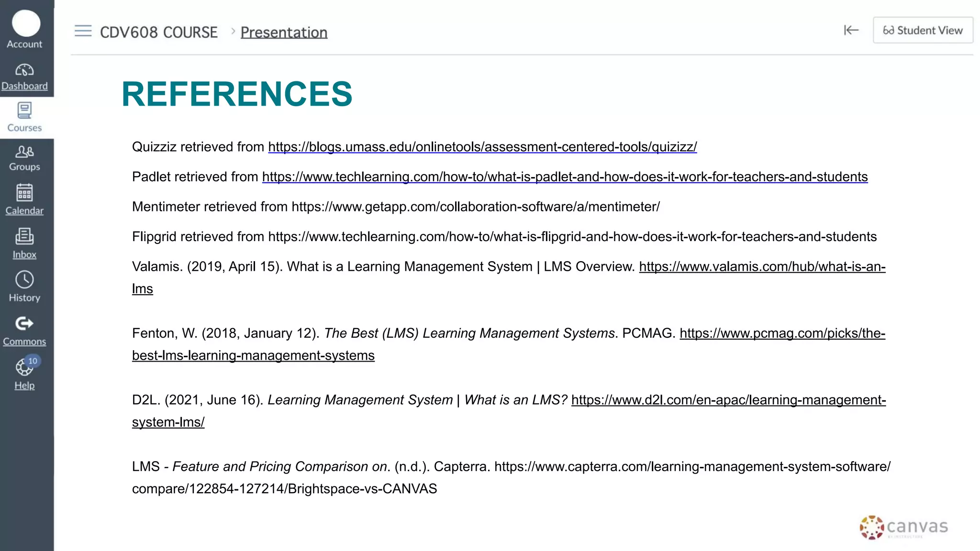Open the Dashboard icon in sidebar
Image resolution: width=980 pixels, height=551 pixels.
(24, 70)
